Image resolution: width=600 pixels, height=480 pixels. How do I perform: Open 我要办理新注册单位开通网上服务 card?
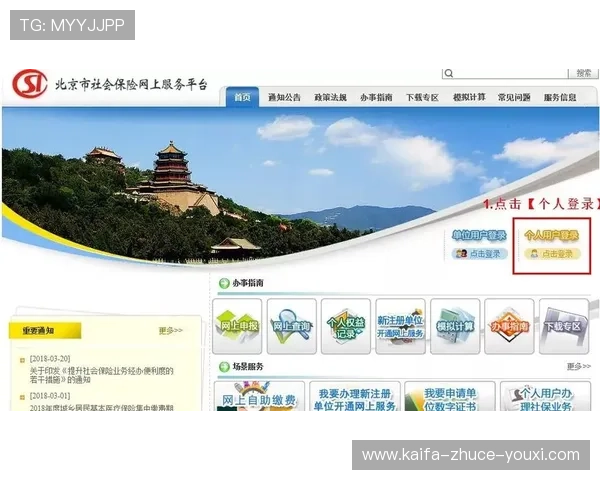coord(355,396)
